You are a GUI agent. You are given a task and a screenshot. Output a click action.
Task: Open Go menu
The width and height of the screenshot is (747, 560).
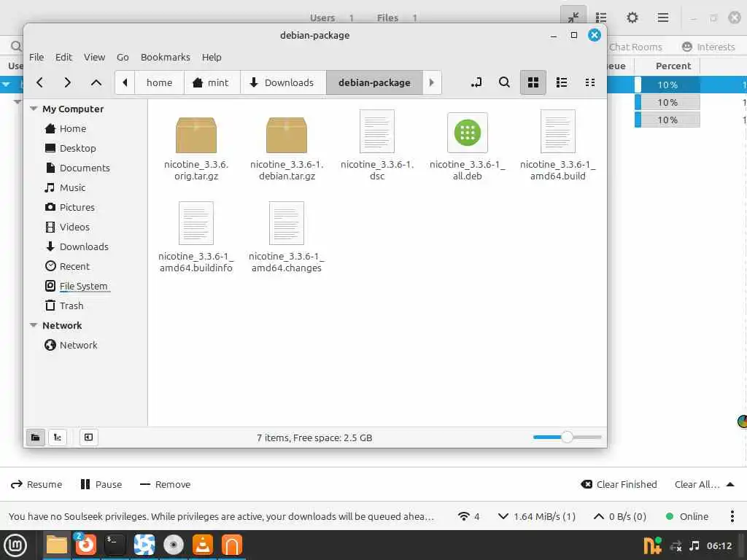click(x=123, y=57)
